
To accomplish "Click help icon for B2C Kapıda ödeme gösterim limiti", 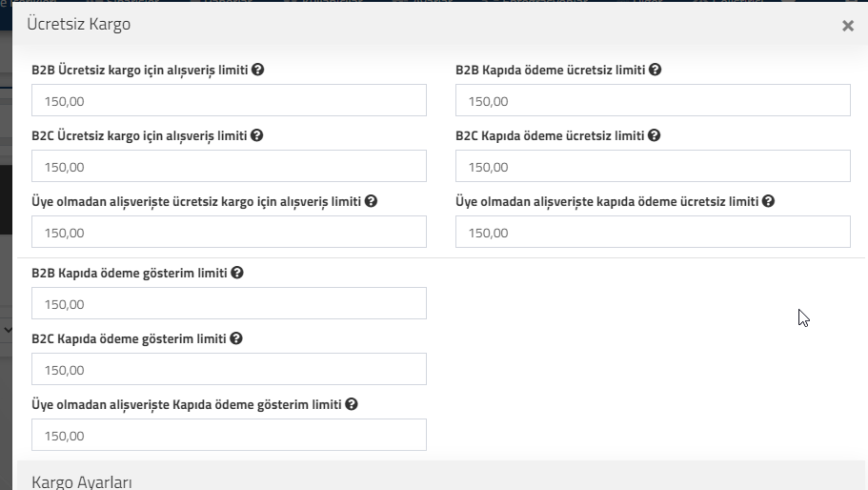I will click(x=236, y=338).
